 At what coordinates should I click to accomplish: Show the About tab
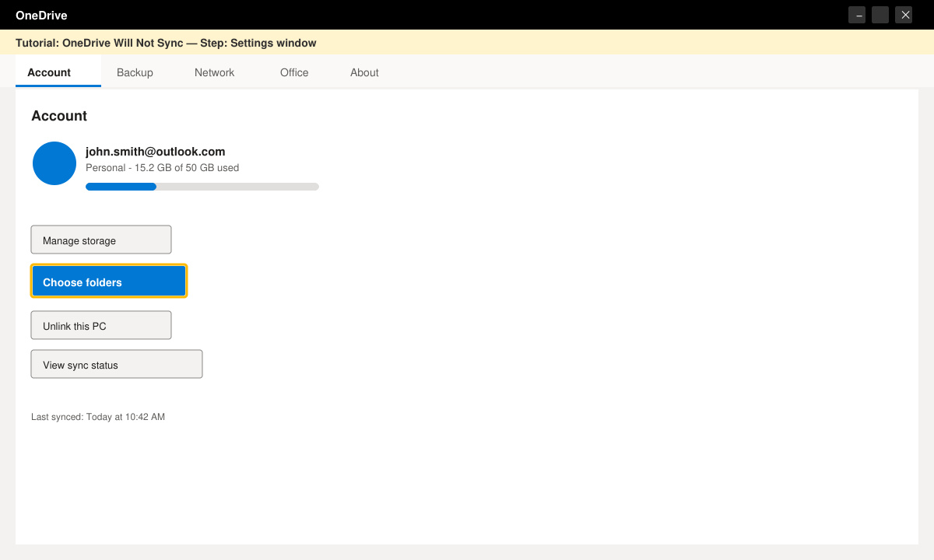click(364, 72)
